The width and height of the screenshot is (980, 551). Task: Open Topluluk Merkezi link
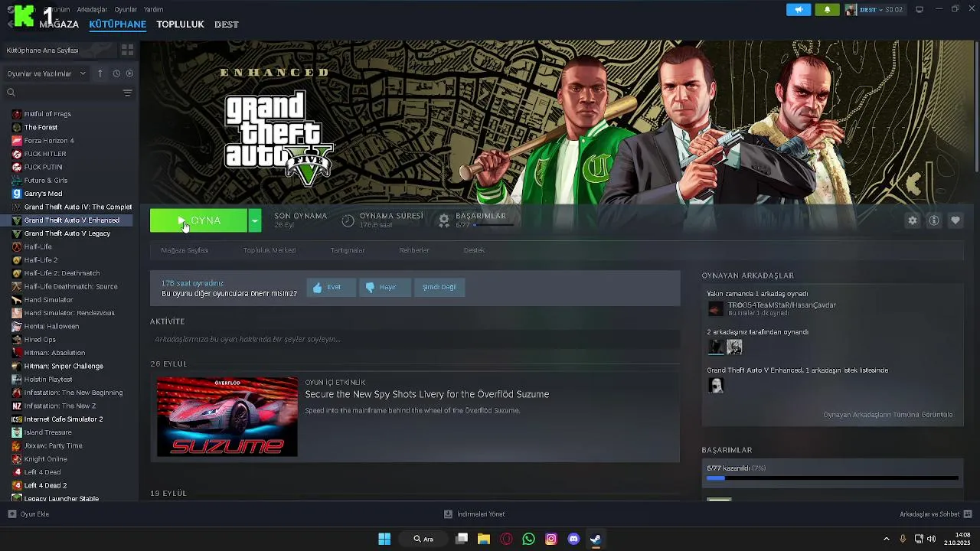pos(269,250)
